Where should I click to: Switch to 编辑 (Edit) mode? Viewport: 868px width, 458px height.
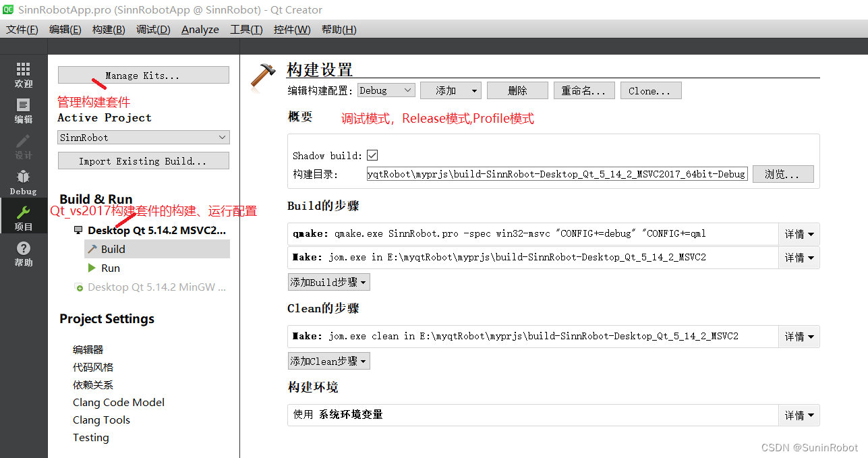(x=24, y=111)
